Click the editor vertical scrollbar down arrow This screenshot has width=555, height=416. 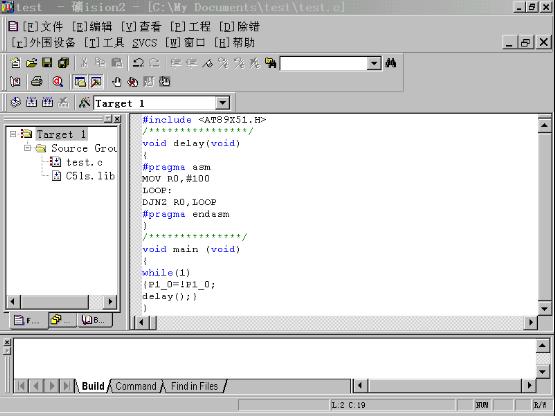[544, 308]
